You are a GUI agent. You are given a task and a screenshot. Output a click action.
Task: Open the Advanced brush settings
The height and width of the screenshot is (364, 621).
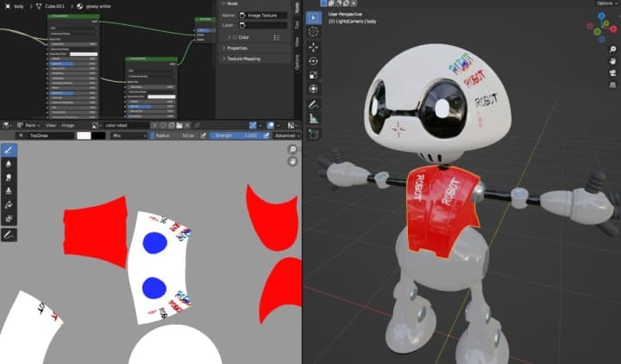[287, 135]
